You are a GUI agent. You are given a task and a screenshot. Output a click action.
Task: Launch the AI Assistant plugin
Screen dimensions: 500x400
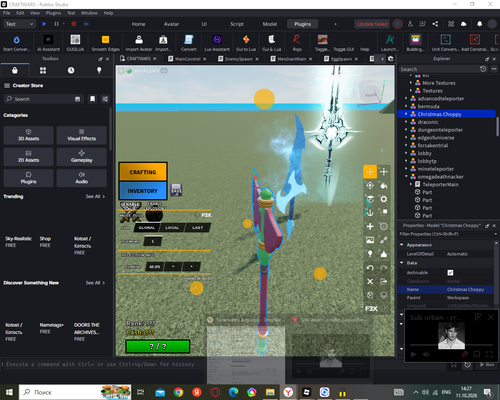pyautogui.click(x=48, y=43)
